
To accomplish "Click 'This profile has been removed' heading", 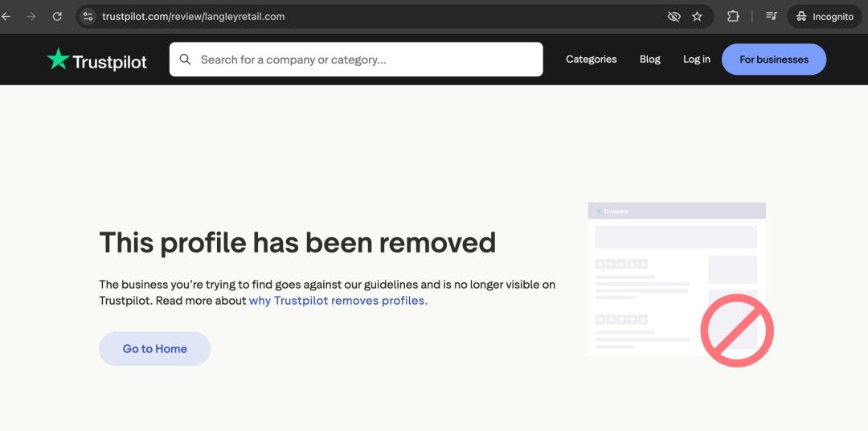I will pyautogui.click(x=297, y=243).
